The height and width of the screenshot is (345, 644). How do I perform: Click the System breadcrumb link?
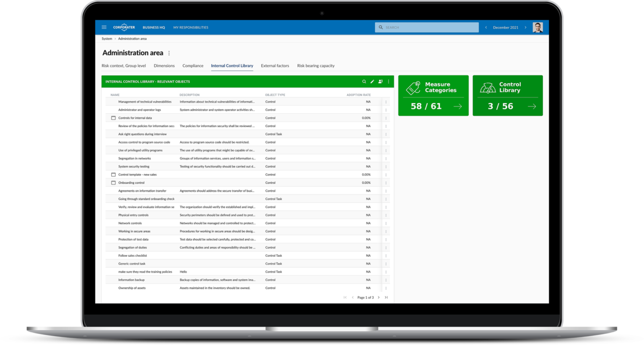(x=106, y=38)
